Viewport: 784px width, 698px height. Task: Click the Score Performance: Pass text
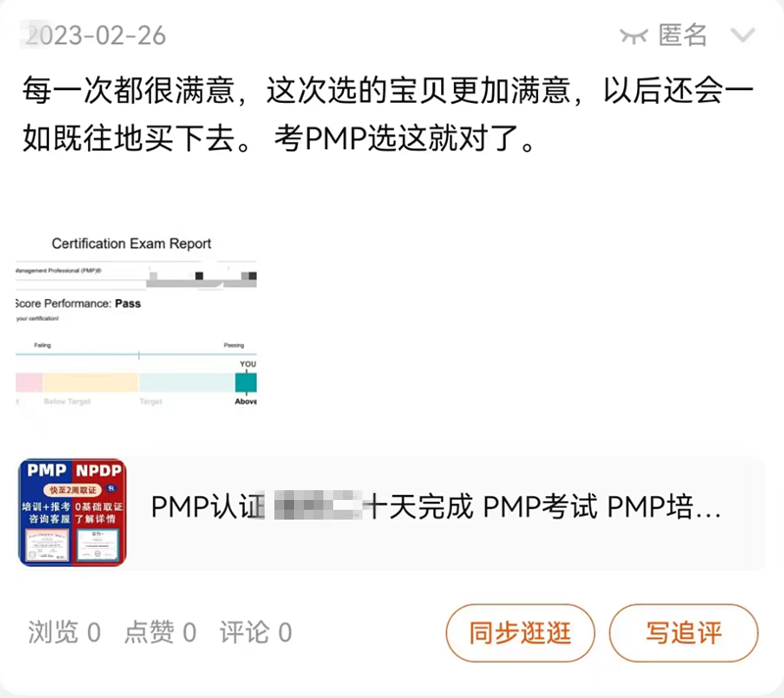[78, 304]
